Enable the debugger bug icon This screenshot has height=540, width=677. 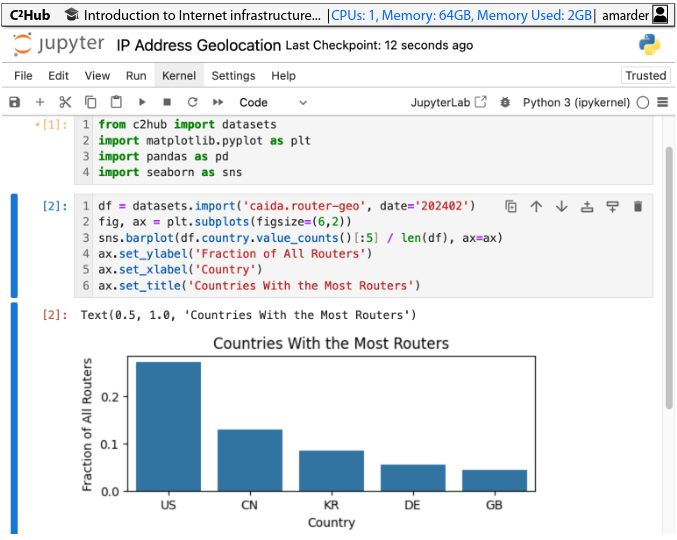(505, 102)
